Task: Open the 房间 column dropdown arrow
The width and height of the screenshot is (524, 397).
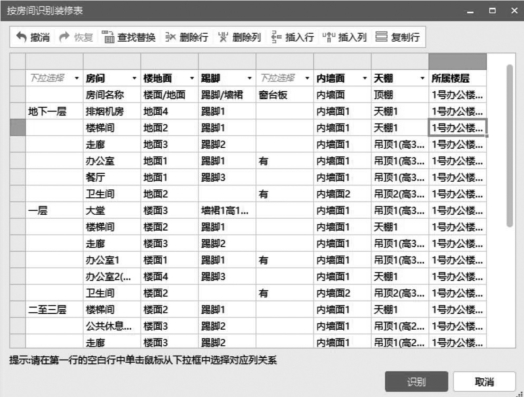Action: 134,78
